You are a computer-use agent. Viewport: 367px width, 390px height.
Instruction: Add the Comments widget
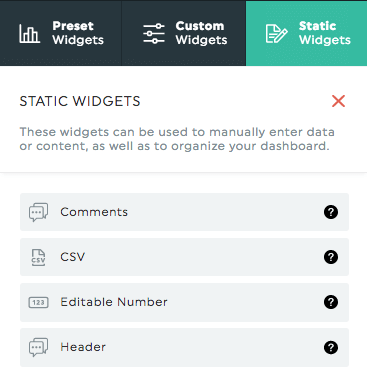click(184, 212)
